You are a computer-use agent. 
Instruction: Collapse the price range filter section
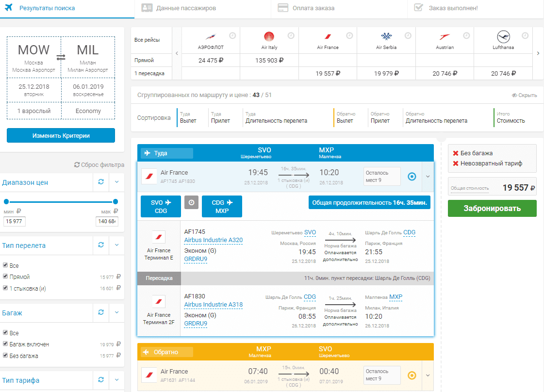tap(117, 182)
